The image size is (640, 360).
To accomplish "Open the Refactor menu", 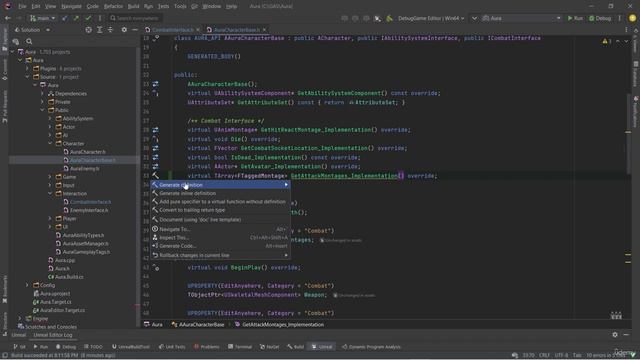I will click(x=113, y=7).
